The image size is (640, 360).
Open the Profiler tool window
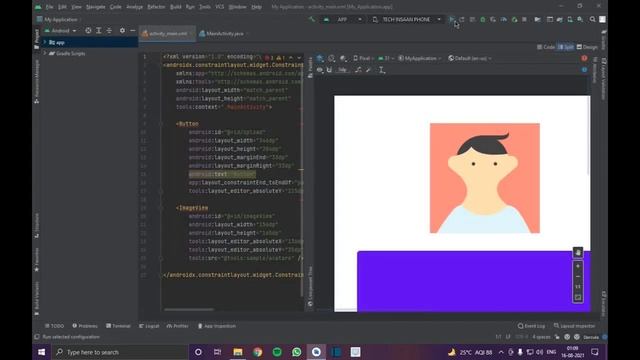[178, 326]
